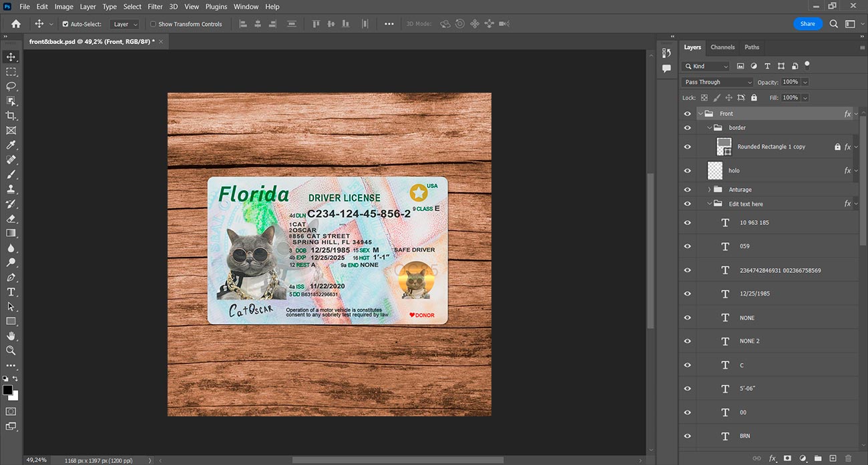
Task: Select the Move tool in the toolbar
Action: pyautogui.click(x=11, y=57)
